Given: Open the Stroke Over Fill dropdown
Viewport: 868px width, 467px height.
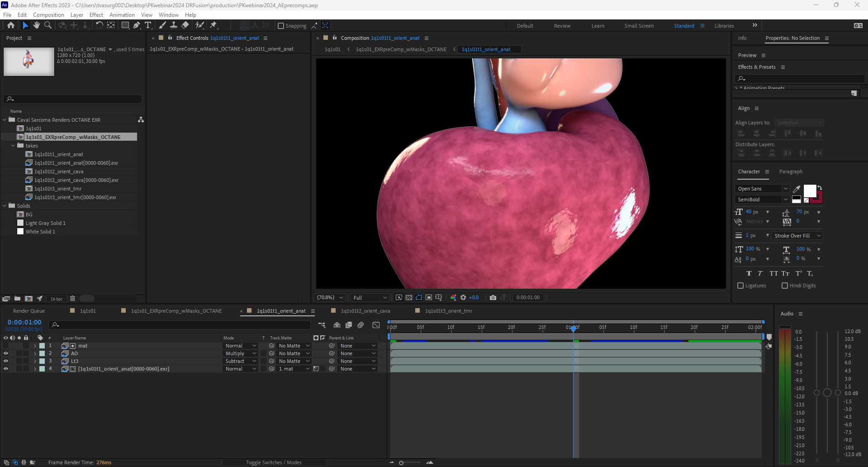Looking at the screenshot, I should pos(797,236).
